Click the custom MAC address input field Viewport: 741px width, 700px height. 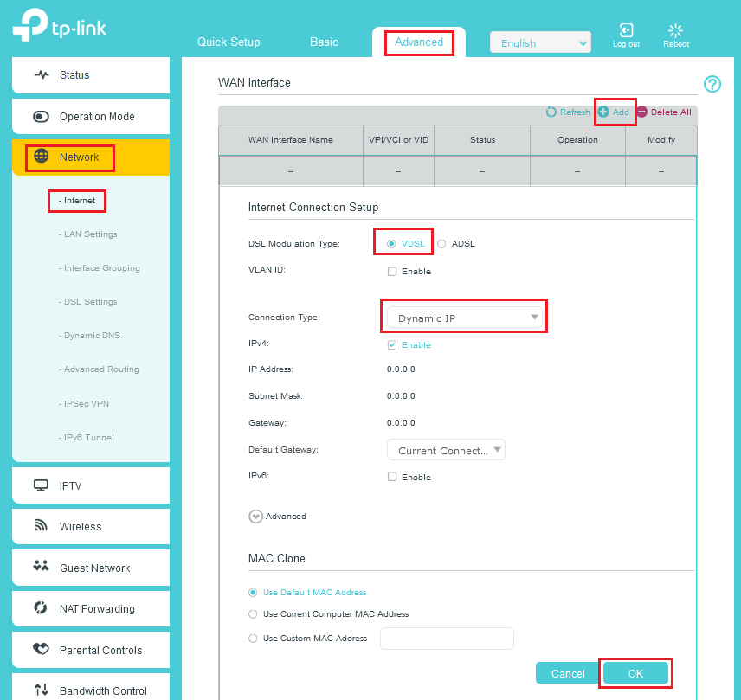point(447,639)
